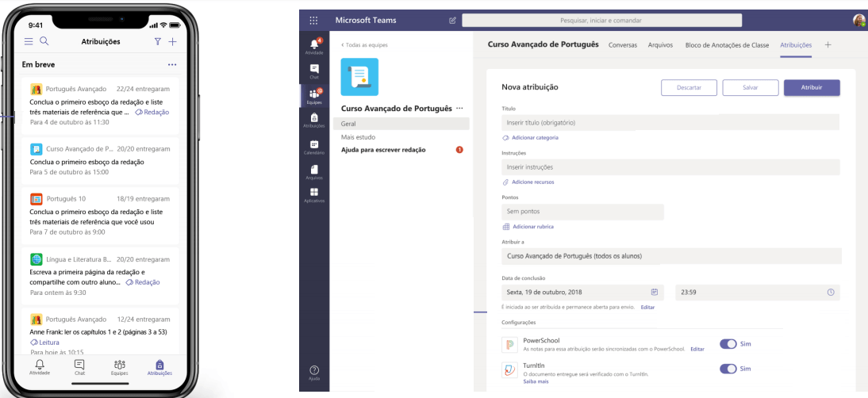This screenshot has height=398, width=868.
Task: Tap the search icon on phone
Action: [44, 41]
